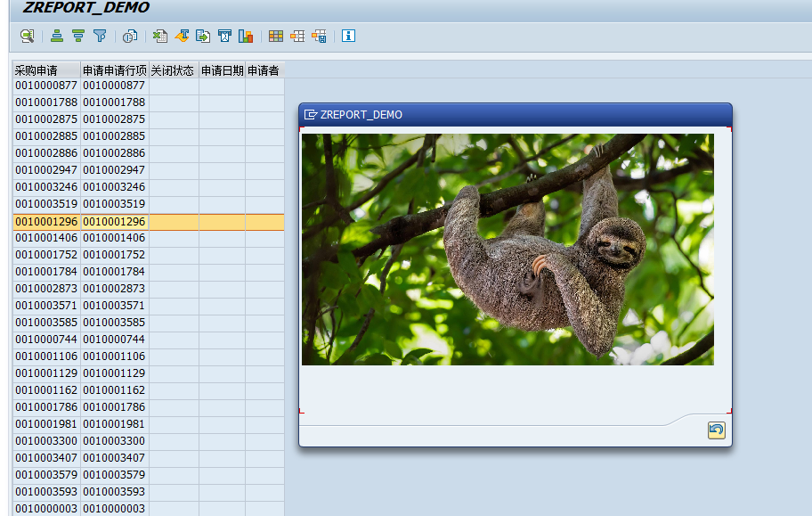This screenshot has height=516, width=812.
Task: Click the change layout grid icon
Action: coord(276,36)
